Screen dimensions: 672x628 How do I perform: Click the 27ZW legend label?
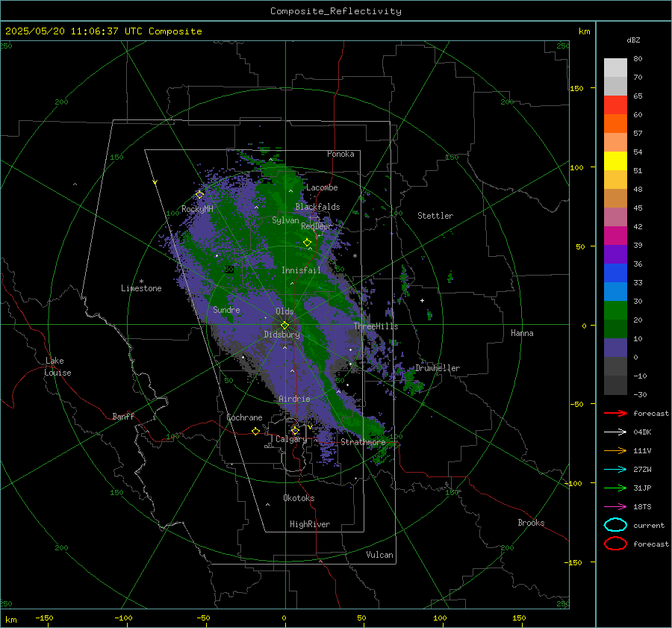[642, 470]
